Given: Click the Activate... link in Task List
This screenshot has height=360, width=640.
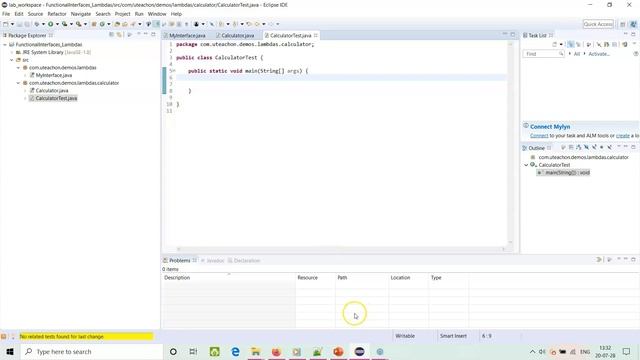Looking at the screenshot, I should (599, 54).
